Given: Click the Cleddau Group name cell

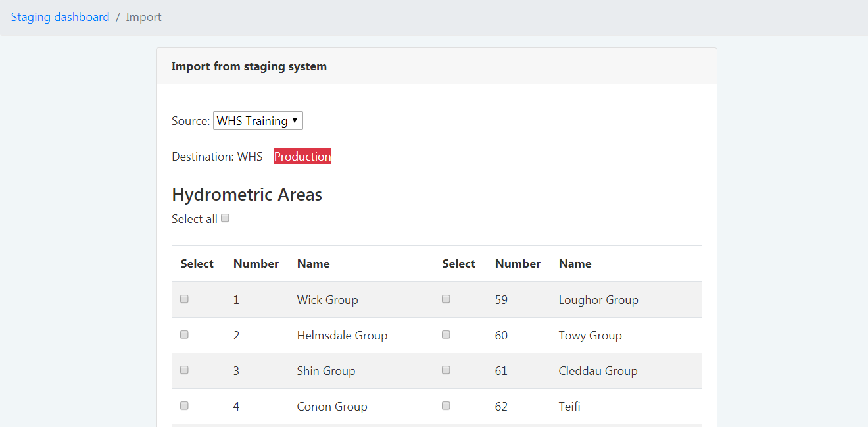Looking at the screenshot, I should pos(598,371).
